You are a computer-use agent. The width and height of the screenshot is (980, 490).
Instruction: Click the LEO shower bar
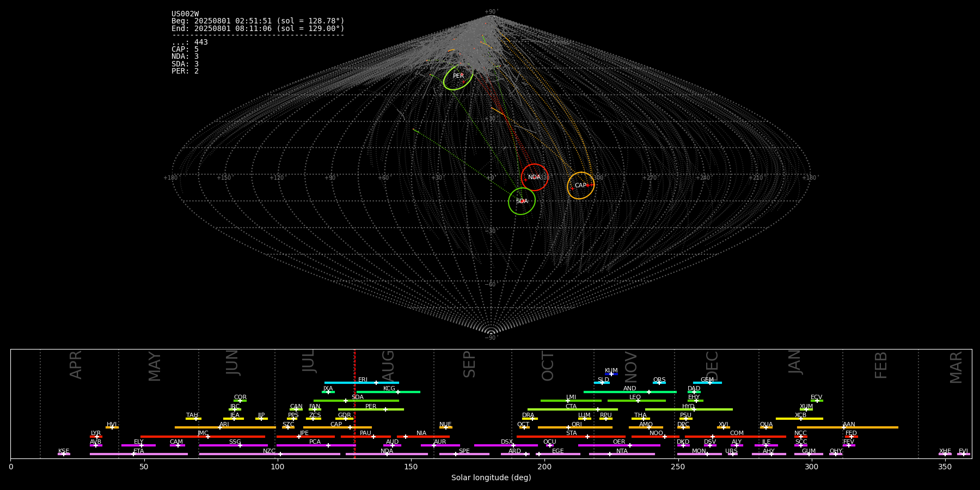(636, 401)
